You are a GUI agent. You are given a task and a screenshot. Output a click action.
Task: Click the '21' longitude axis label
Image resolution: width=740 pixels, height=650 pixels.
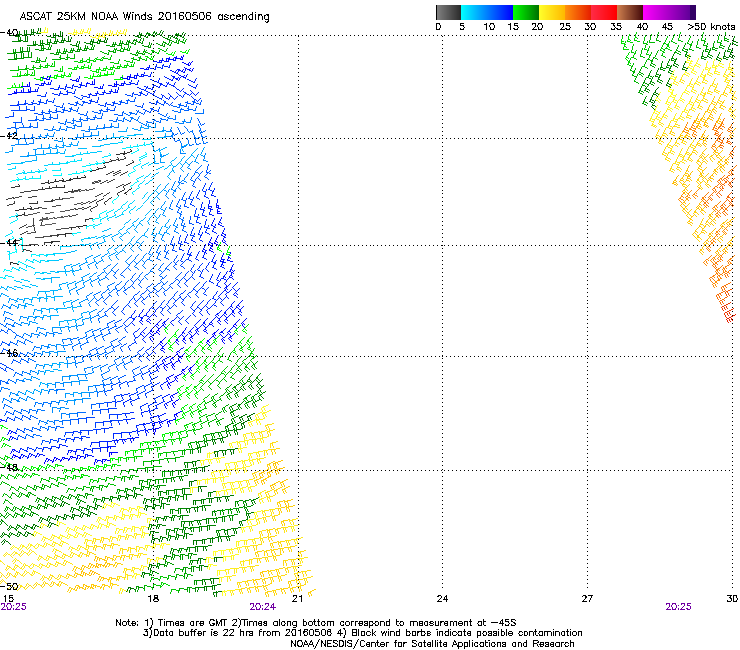297,599
